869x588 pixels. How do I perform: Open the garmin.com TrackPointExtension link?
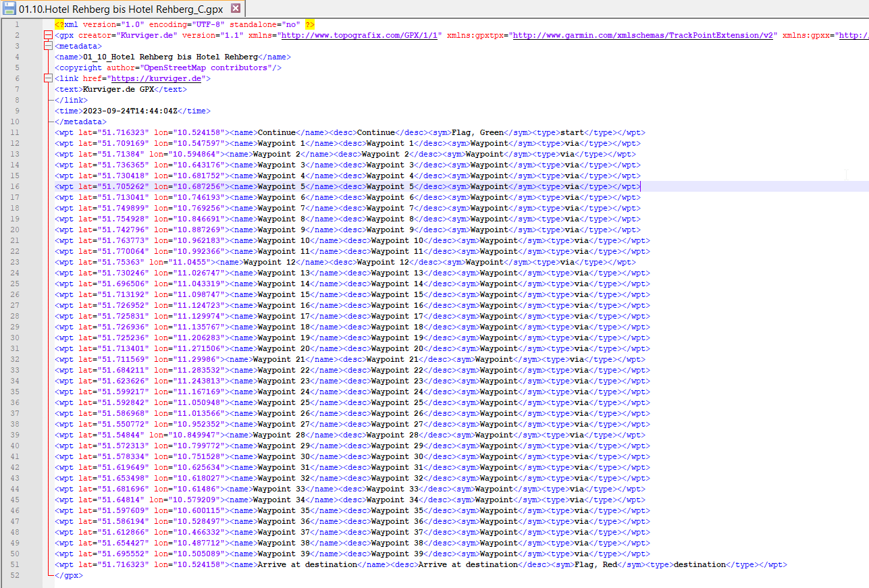pyautogui.click(x=643, y=35)
